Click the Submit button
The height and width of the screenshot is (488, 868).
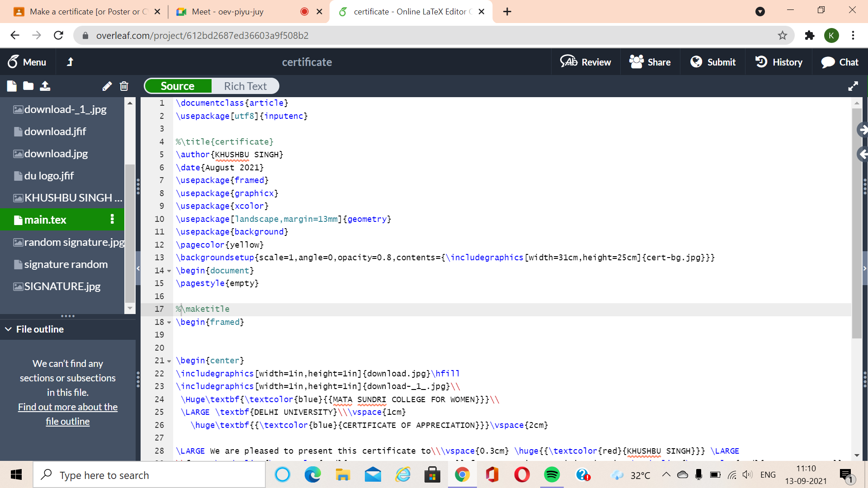(713, 62)
